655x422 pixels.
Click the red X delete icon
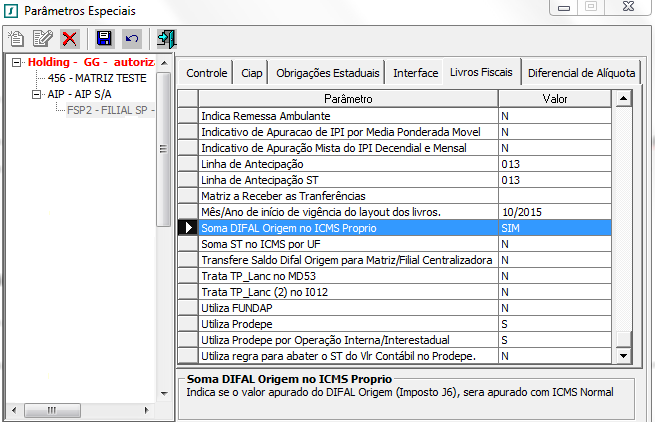point(69,39)
